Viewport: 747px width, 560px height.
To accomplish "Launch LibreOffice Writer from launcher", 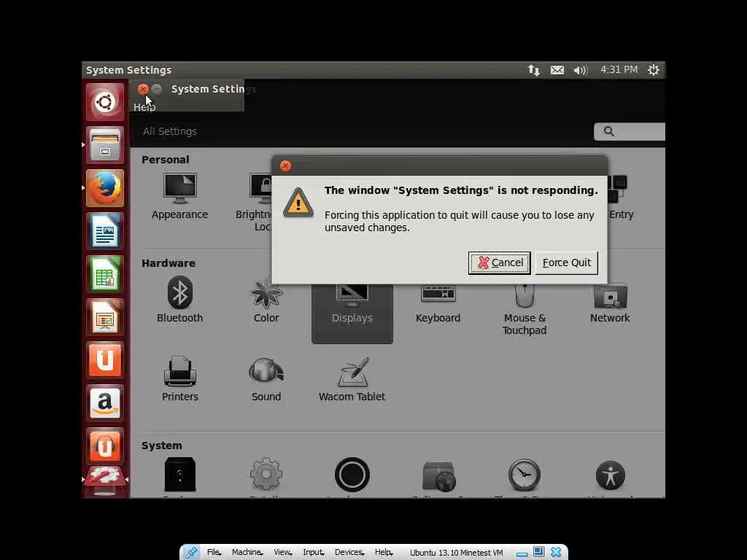I will 105,231.
